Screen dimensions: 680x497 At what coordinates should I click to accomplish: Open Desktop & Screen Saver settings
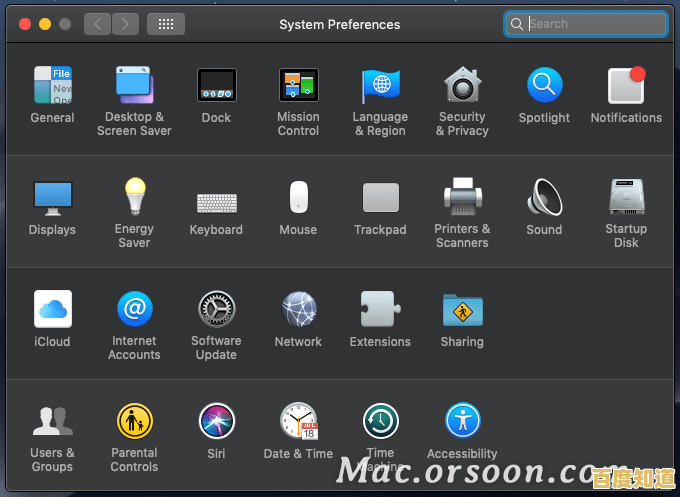click(134, 86)
